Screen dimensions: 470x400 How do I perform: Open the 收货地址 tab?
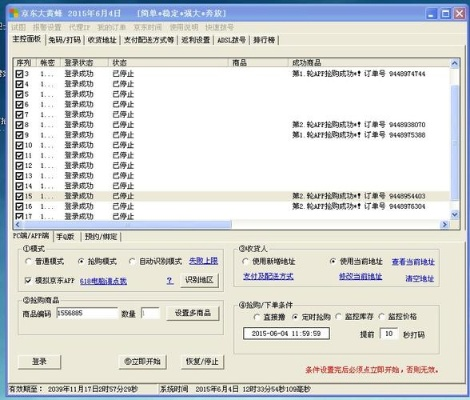click(102, 40)
